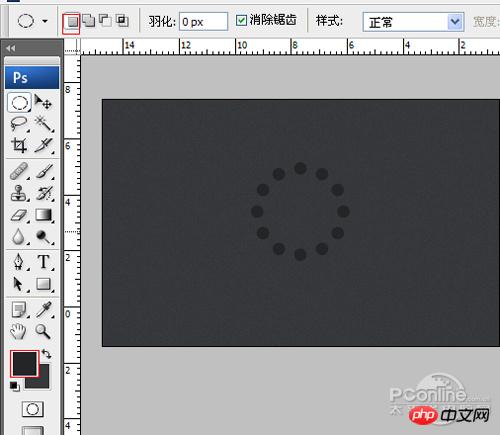
Task: Choose Intersect with Selection mode
Action: pos(122,21)
